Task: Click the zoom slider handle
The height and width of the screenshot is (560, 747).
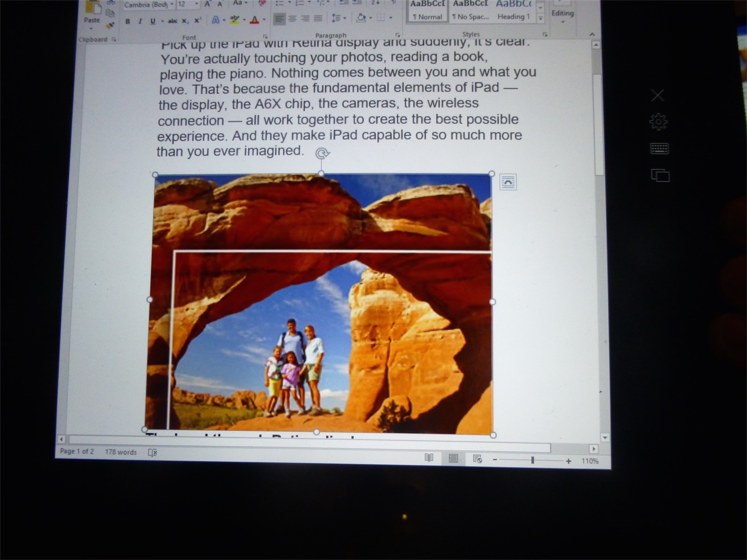Action: 532,461
